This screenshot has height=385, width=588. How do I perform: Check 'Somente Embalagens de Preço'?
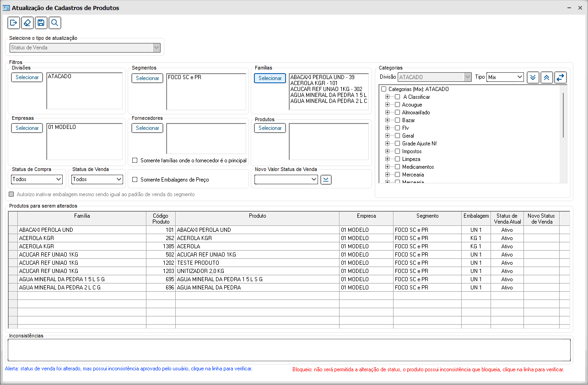click(135, 180)
